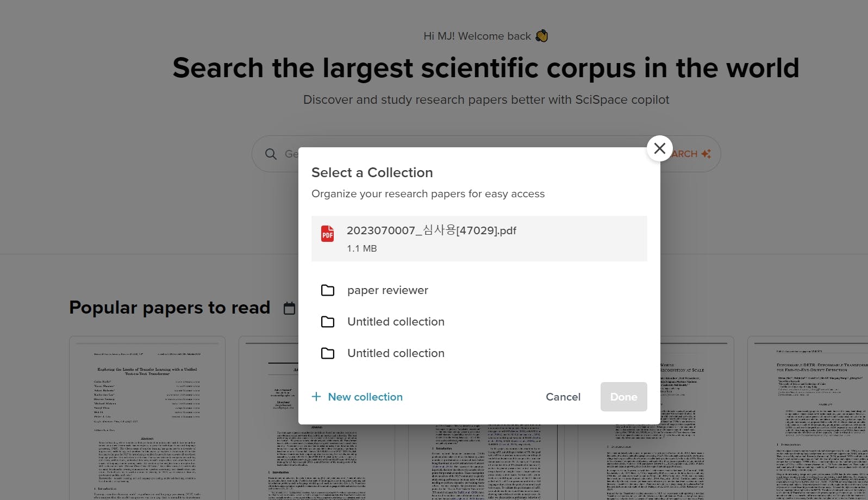Close the Select a Collection dialog
868x500 pixels.
[x=659, y=148]
